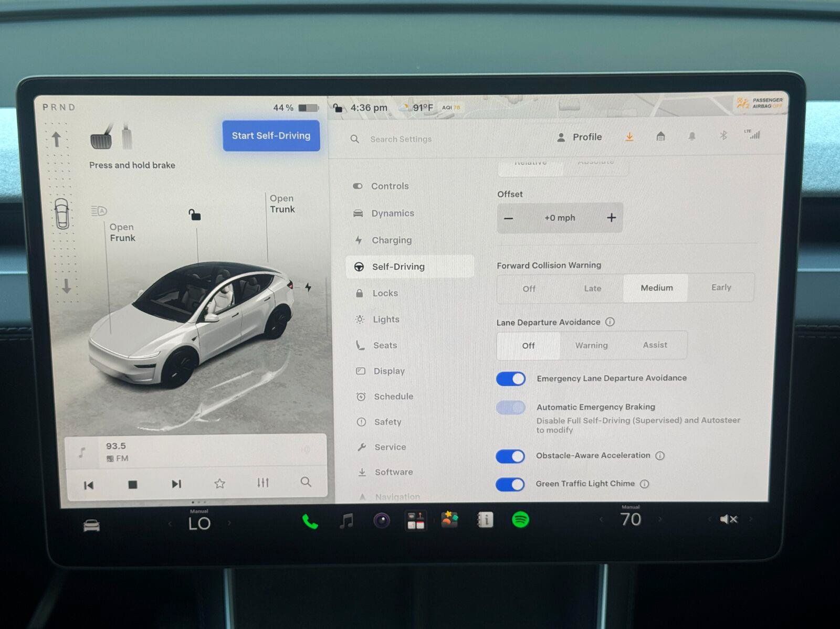Set Lane Departure Avoidance to Off
The width and height of the screenshot is (840, 629).
(529, 346)
